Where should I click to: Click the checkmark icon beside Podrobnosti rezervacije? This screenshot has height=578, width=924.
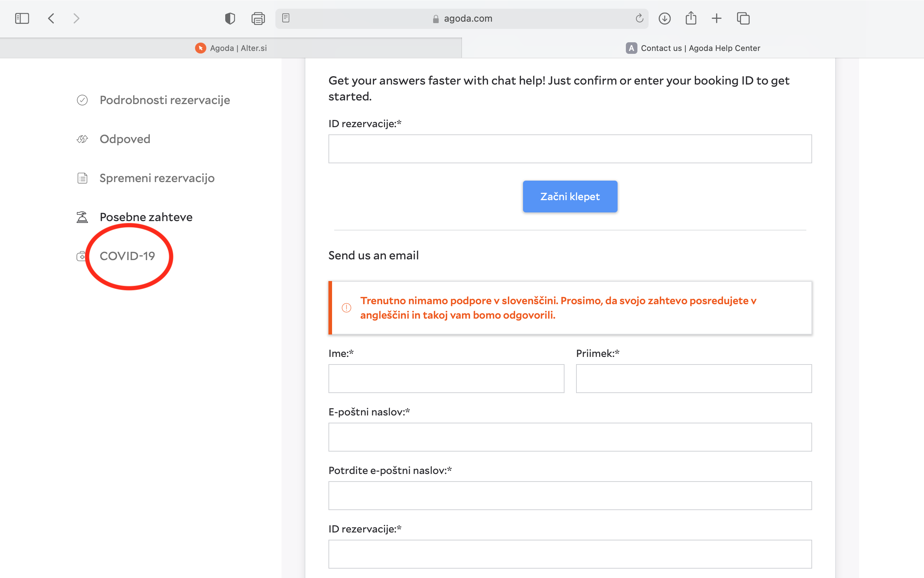pyautogui.click(x=82, y=100)
